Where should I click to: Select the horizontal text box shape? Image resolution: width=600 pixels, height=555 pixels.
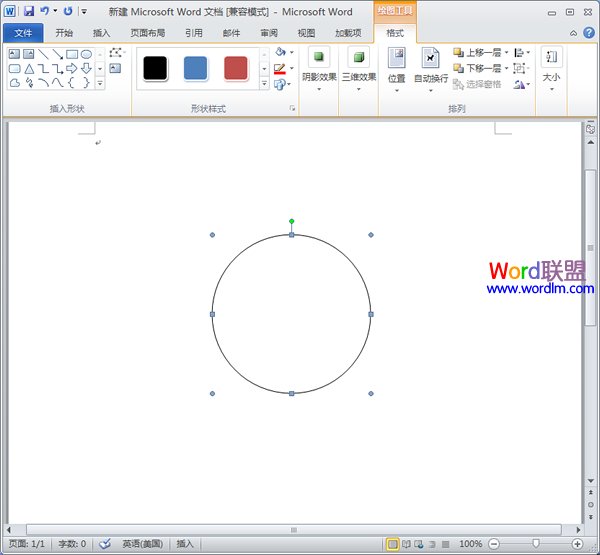click(x=14, y=54)
